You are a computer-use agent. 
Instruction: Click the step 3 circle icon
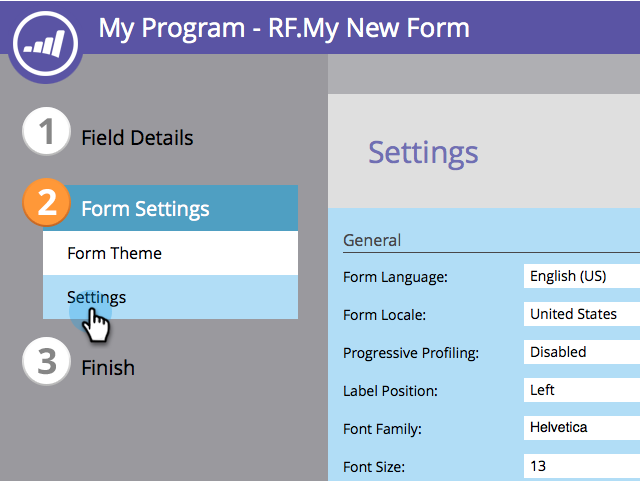[46, 364]
